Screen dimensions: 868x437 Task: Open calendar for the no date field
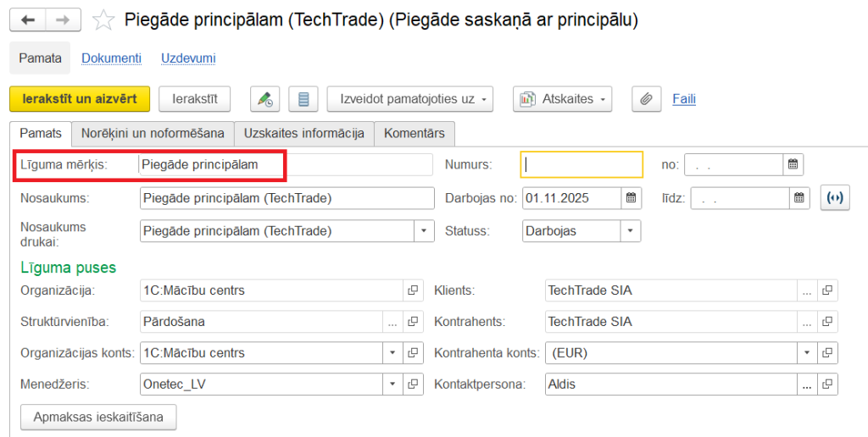pos(793,164)
